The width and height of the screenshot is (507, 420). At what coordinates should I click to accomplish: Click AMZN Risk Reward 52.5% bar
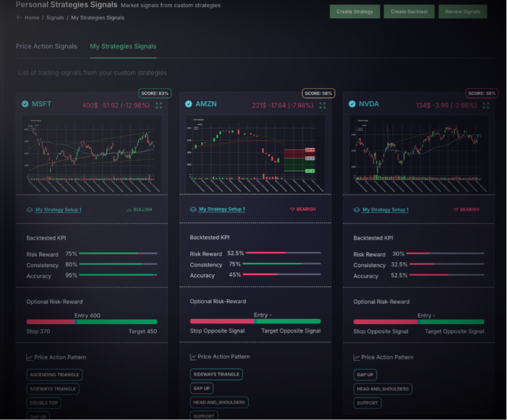284,253
